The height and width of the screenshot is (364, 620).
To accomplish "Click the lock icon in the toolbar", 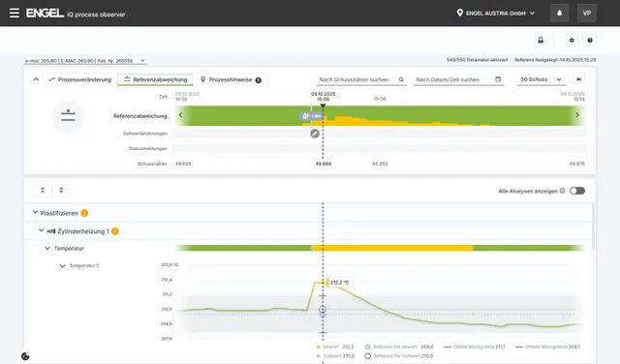I will coord(541,40).
